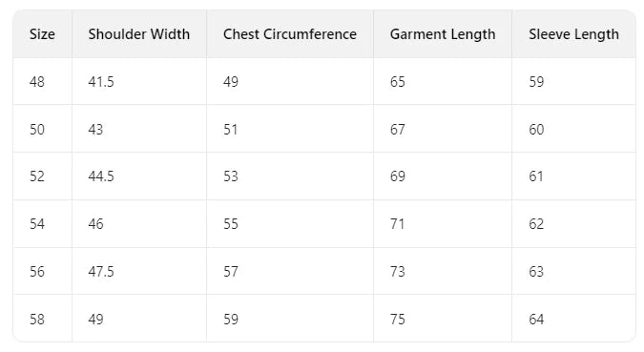Click shoulder width value 44.5
644x352 pixels.
(101, 176)
